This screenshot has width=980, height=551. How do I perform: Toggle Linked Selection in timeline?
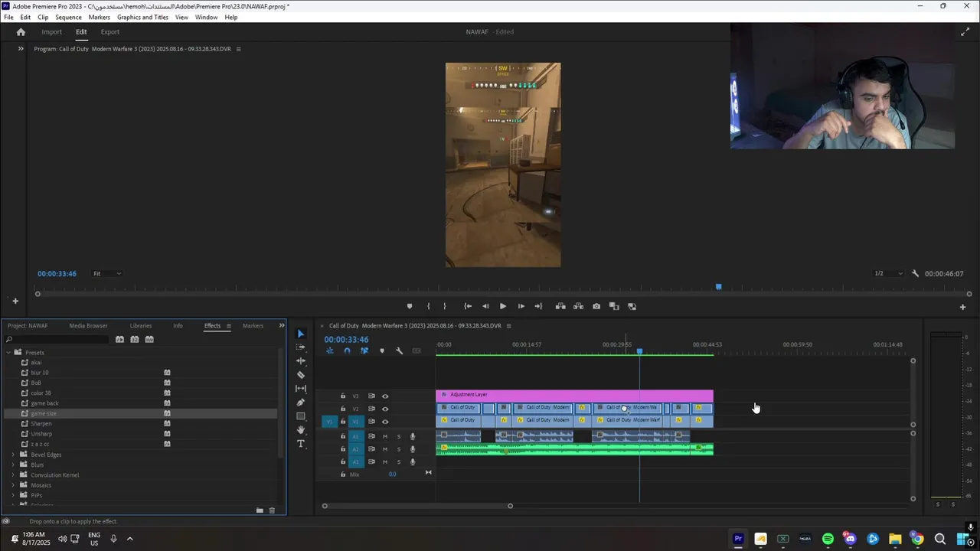tap(364, 350)
